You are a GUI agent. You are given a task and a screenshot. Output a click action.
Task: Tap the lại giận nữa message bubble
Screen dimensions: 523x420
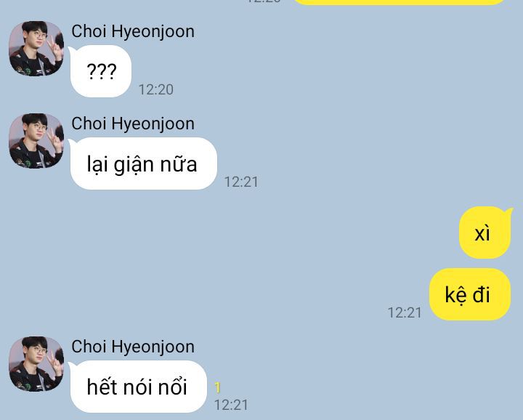143,163
